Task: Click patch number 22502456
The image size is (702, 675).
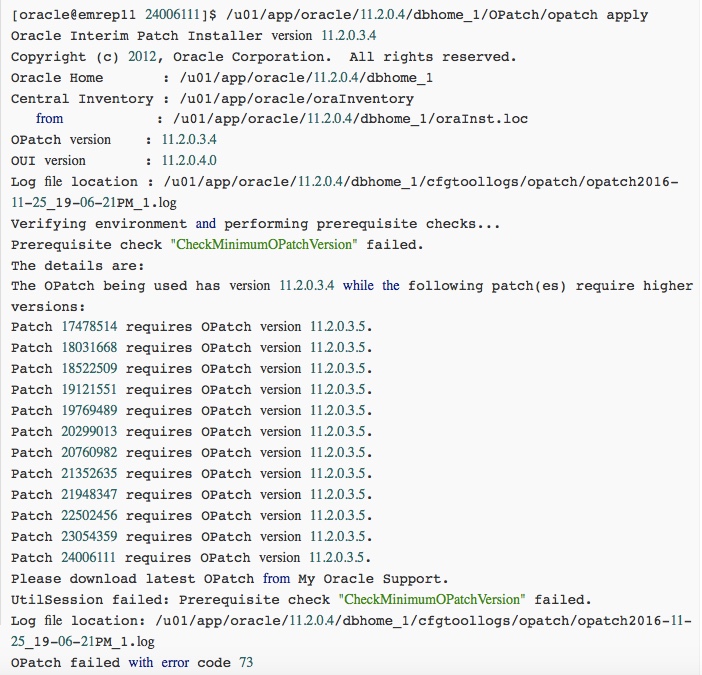Action: coord(89,516)
